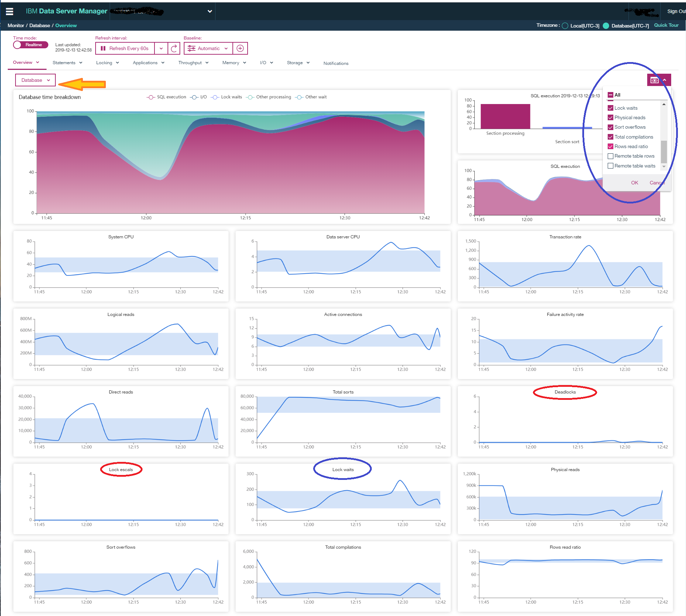Click the metric list scrollbar thumb
Viewport: 686px width, 616px height.
[x=664, y=152]
